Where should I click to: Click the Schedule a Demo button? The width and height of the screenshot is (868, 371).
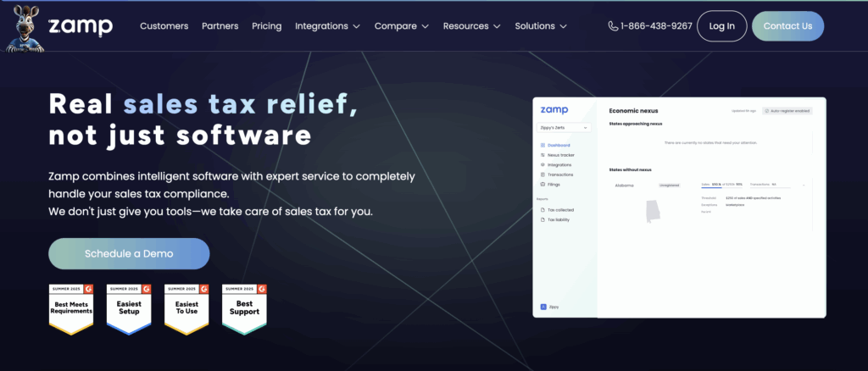129,254
